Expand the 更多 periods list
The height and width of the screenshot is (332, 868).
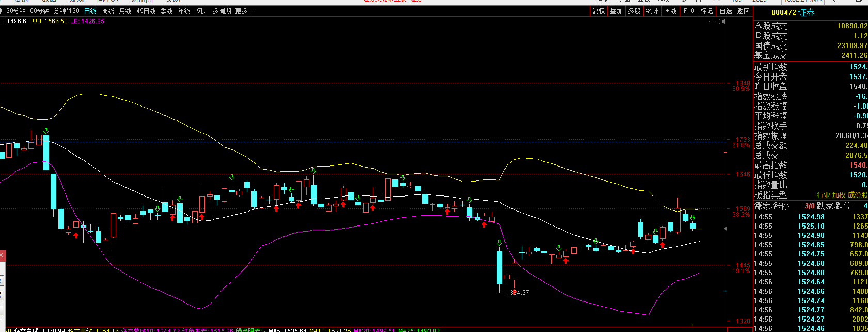[x=244, y=11]
